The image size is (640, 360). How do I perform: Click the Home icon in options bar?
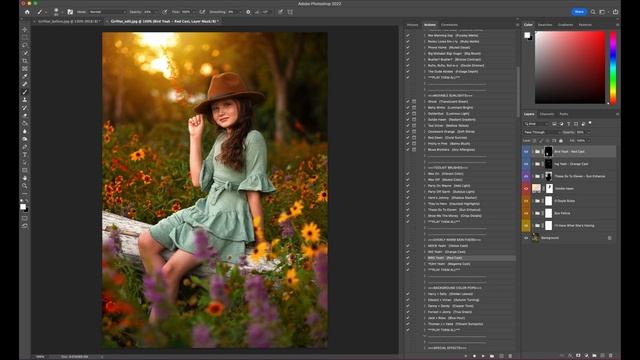tap(27, 12)
